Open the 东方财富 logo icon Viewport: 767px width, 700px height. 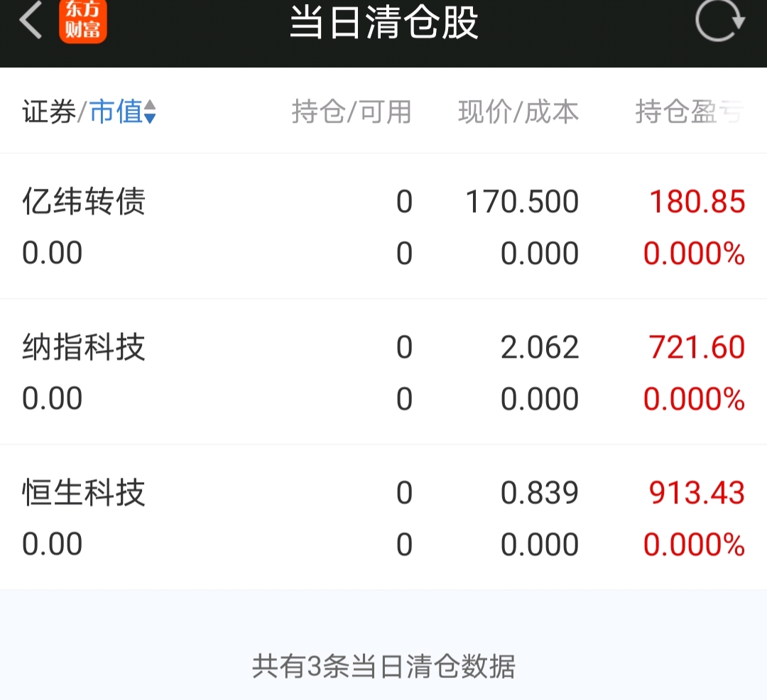click(82, 21)
